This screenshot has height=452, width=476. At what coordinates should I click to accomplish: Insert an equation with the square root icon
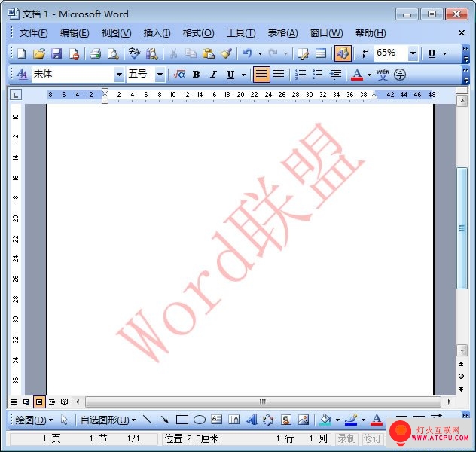(179, 75)
